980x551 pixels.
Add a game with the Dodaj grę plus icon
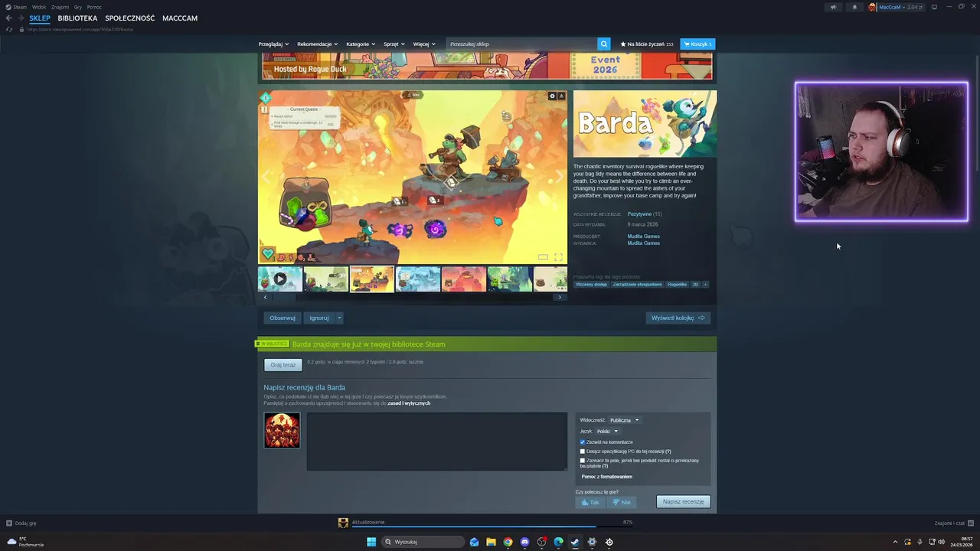click(x=9, y=523)
